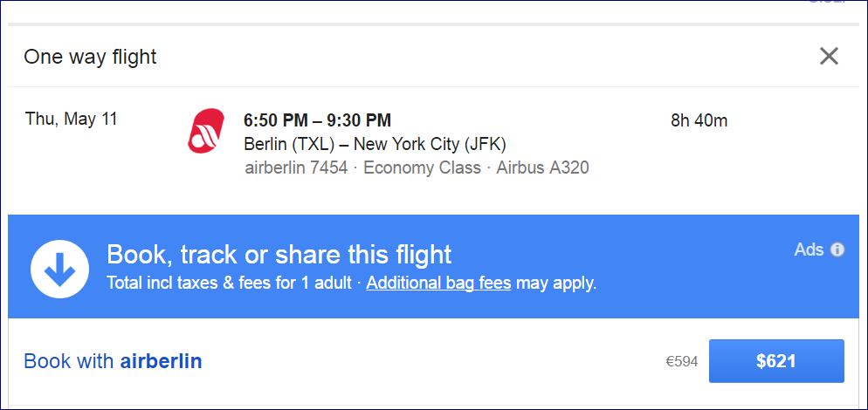Open the Additional bag fees link
868x410 pixels.
coord(438,284)
